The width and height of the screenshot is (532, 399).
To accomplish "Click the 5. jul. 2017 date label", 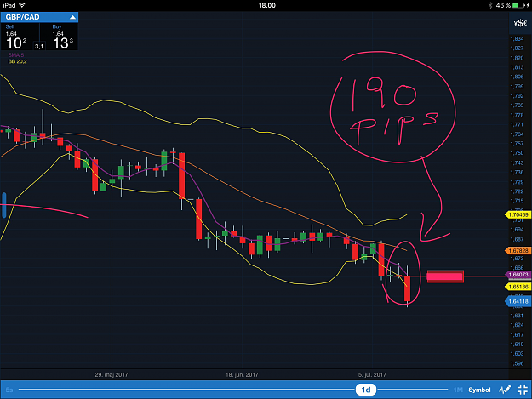I will [372, 374].
